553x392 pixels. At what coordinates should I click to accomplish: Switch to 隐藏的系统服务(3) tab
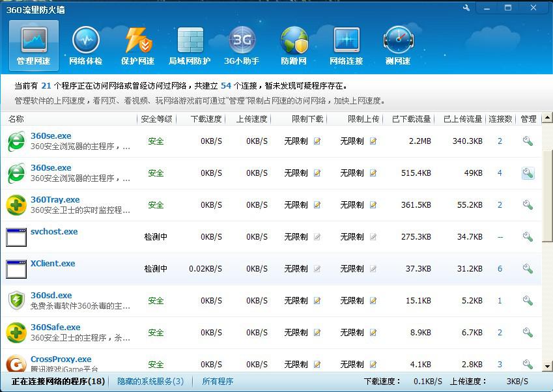pos(150,382)
